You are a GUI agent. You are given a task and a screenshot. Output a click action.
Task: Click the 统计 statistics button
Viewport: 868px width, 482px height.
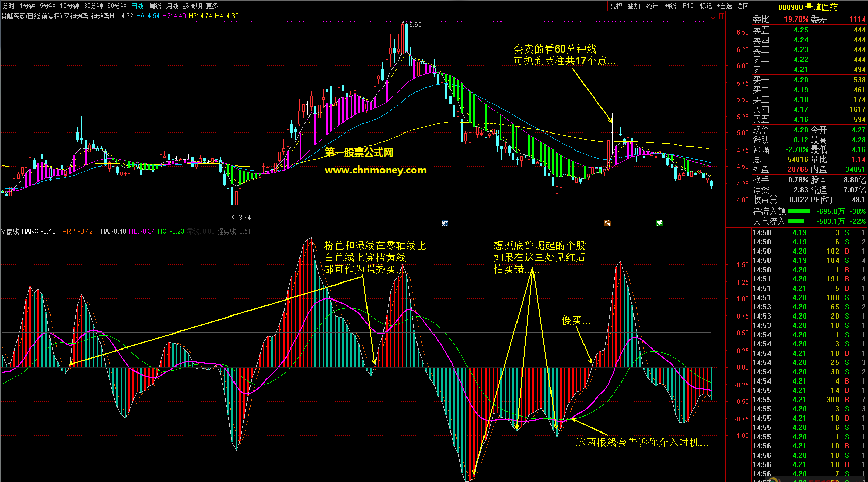coord(652,6)
